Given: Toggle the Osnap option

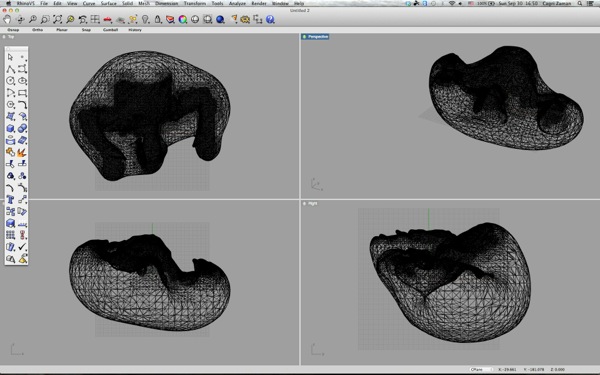Looking at the screenshot, I should (13, 30).
